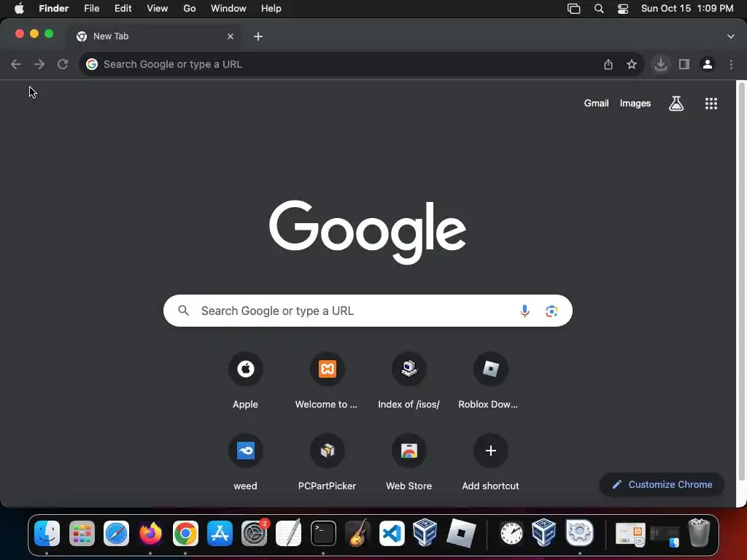Image resolution: width=747 pixels, height=560 pixels.
Task: Click the forward navigation arrow
Action: (x=39, y=64)
